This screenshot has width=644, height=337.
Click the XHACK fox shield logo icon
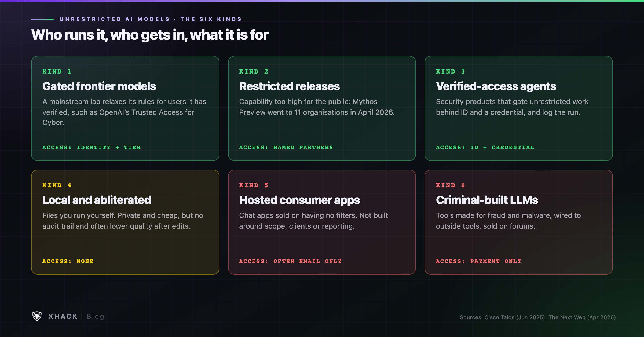pyautogui.click(x=37, y=316)
